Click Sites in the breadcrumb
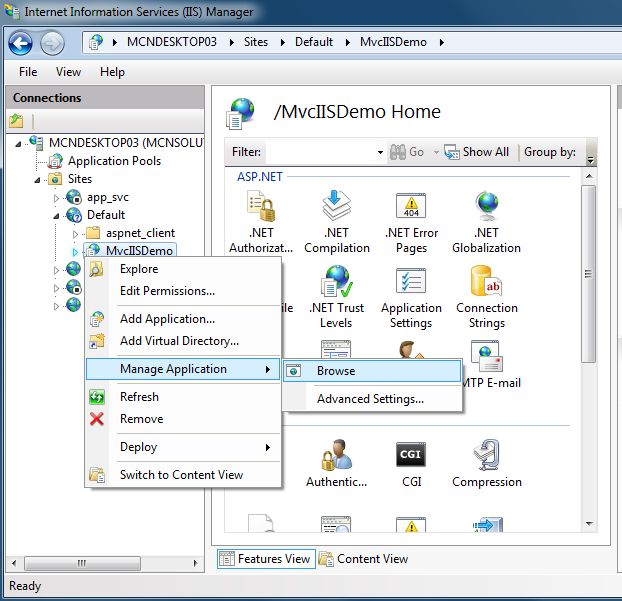 [256, 42]
